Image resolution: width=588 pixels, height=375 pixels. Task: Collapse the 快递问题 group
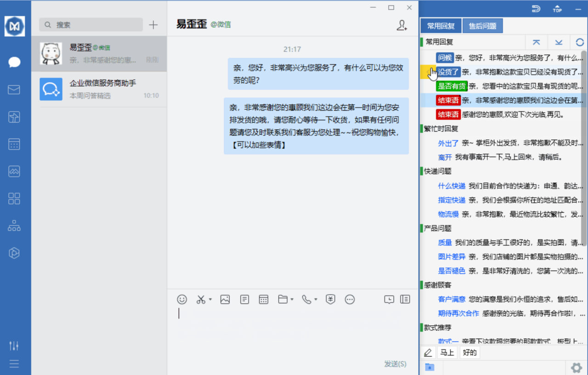coord(437,171)
